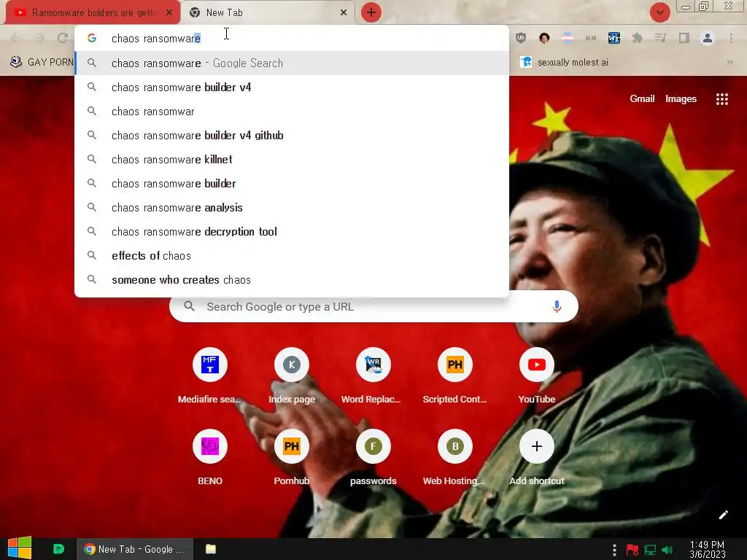
Task: Click the Search Google or type a URL box
Action: (373, 307)
